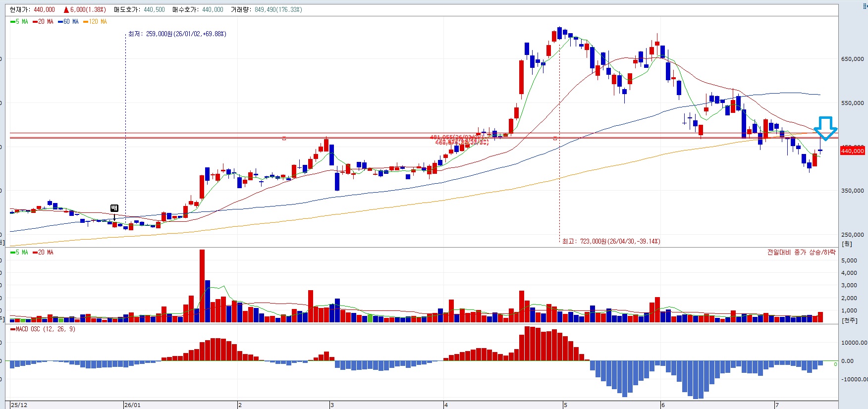Click the 20 MA legend in volume panel
Image resolution: width=868 pixels, height=409 pixels.
click(x=43, y=253)
